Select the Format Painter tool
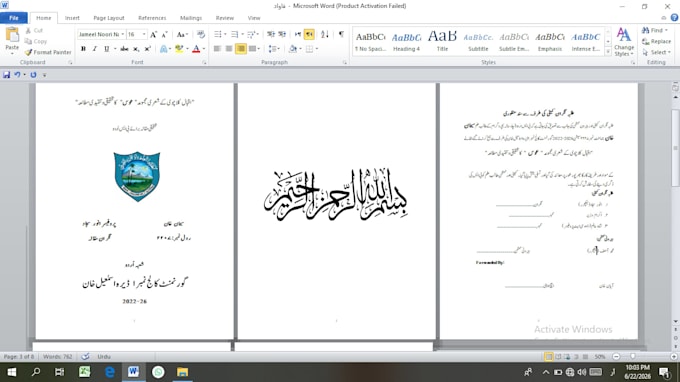 [x=48, y=52]
